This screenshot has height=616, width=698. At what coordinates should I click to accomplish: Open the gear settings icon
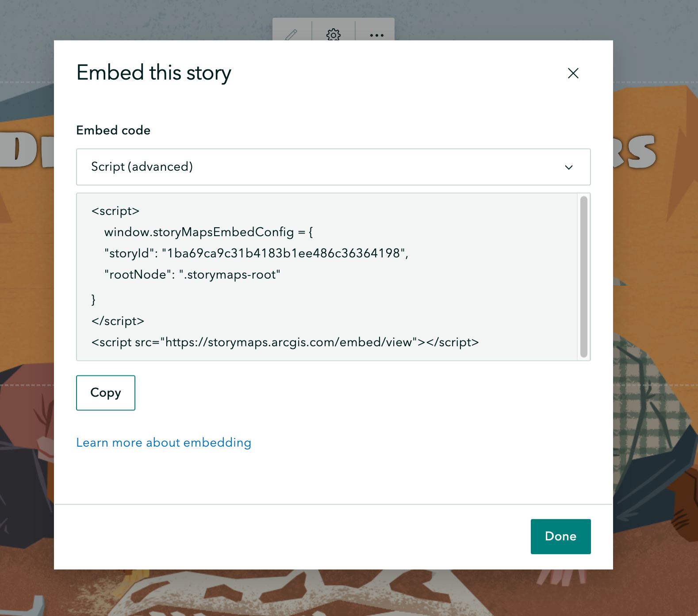coord(334,34)
